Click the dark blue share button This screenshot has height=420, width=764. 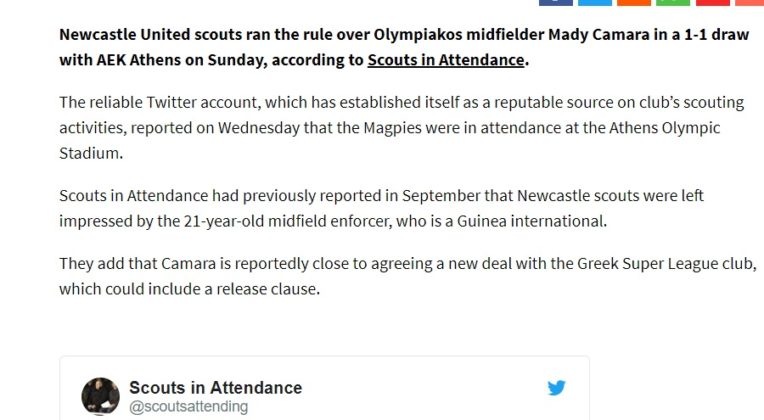click(x=556, y=3)
